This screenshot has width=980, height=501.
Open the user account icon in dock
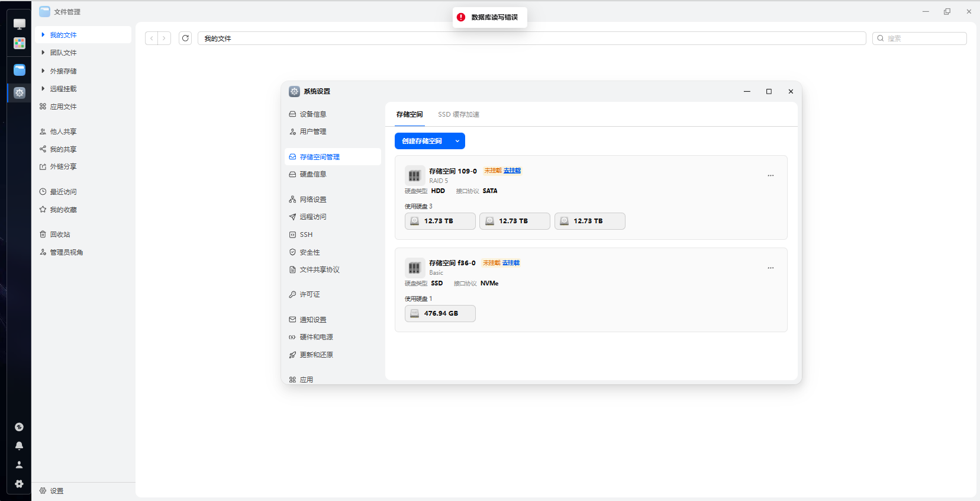(19, 465)
